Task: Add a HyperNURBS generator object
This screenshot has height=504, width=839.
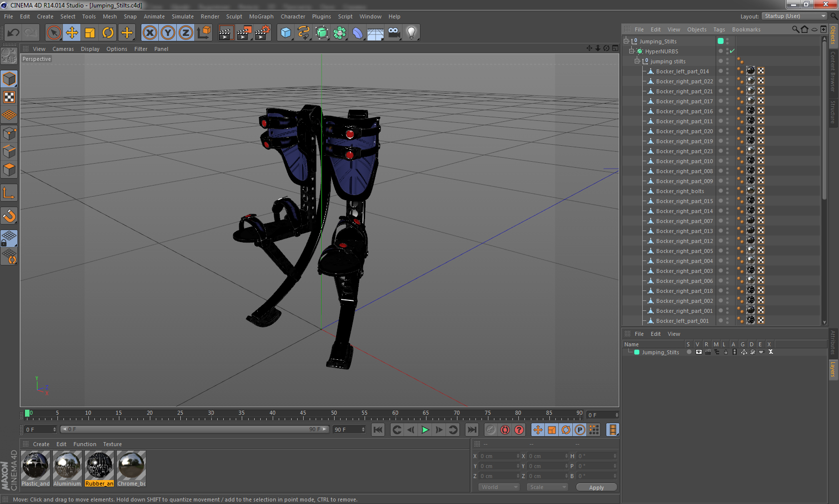Action: click(x=322, y=33)
